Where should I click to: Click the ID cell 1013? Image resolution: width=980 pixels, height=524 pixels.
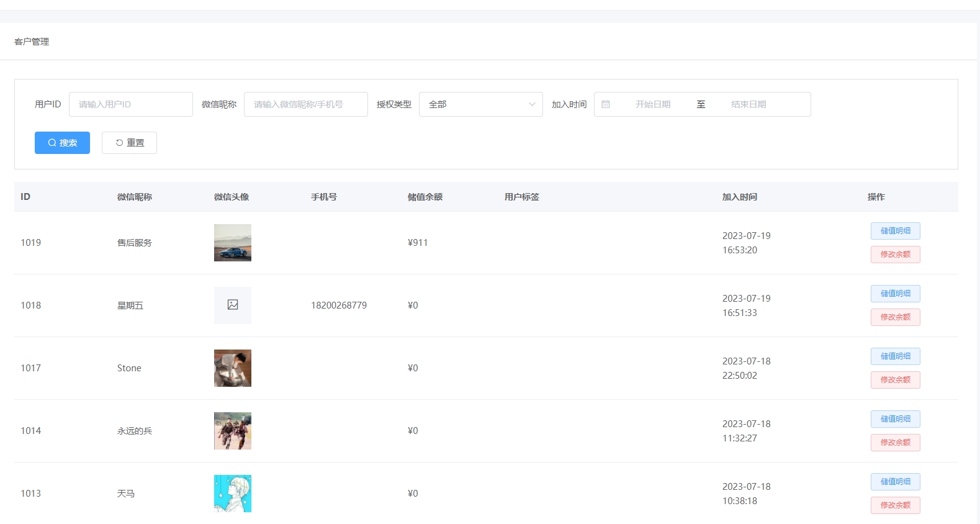click(x=31, y=494)
